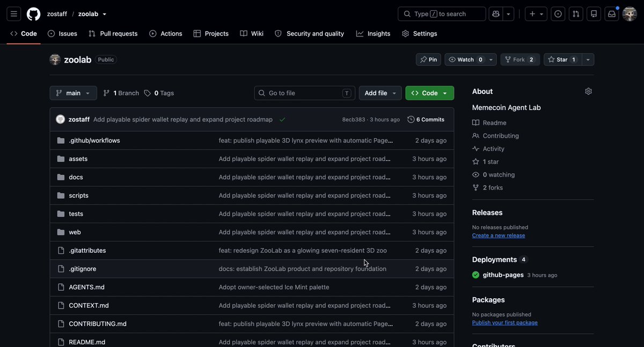Viewport: 644px width, 347px height.
Task: Switch to Pull requests tab
Action: (x=113, y=33)
